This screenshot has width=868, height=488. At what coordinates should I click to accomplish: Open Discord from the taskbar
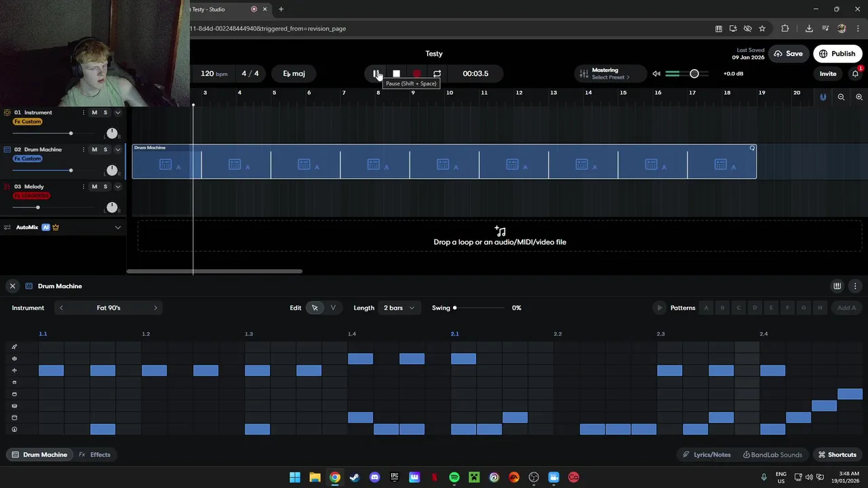point(375,477)
